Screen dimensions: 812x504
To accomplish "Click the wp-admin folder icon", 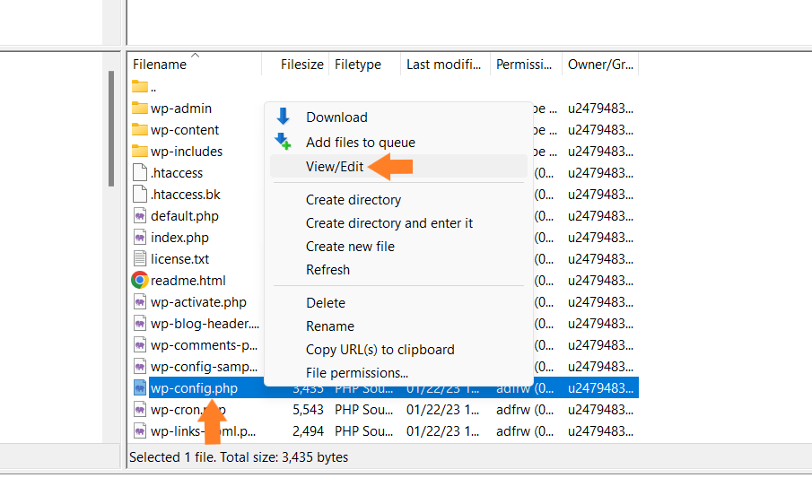I will click(x=140, y=108).
